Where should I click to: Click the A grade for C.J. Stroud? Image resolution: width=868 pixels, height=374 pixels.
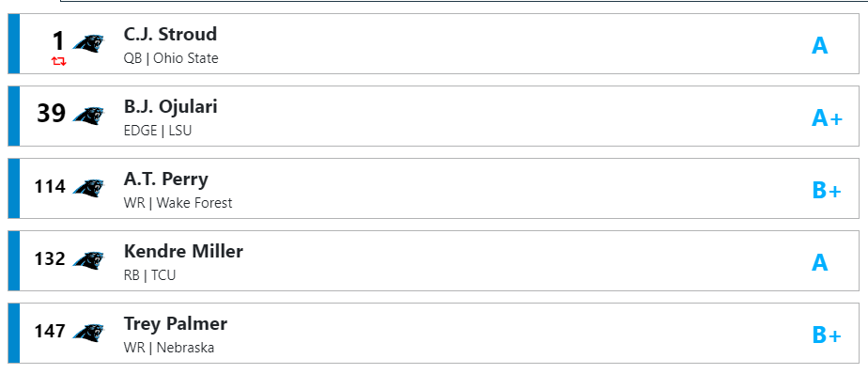coord(820,45)
